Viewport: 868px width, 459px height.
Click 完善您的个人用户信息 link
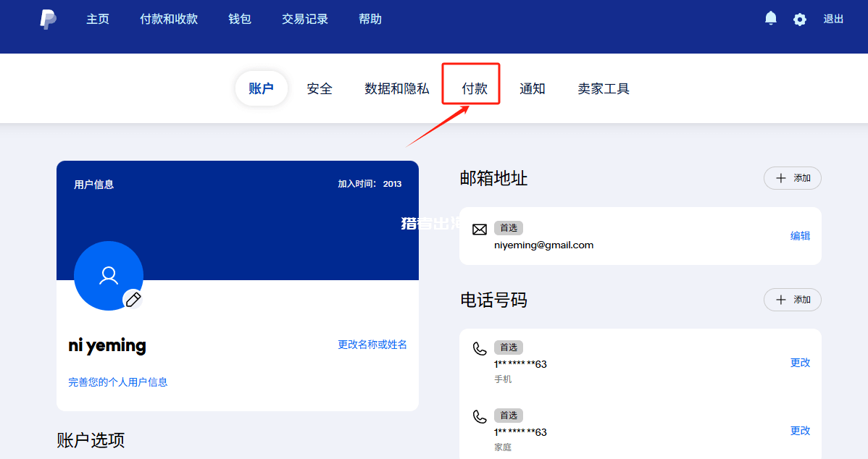(118, 382)
